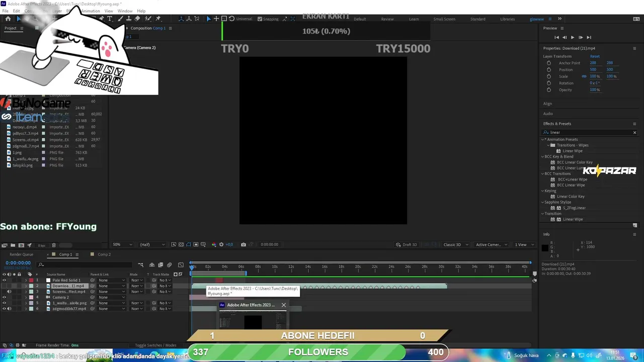Screen dimensions: 644x362
Task: Toggle the Anchor Point stopwatch
Action: click(x=549, y=63)
